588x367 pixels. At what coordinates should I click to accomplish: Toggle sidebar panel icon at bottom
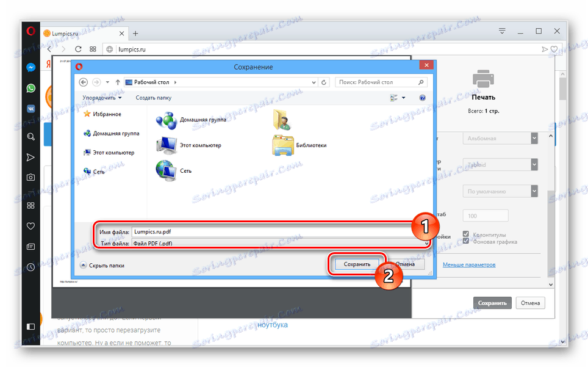[30, 327]
